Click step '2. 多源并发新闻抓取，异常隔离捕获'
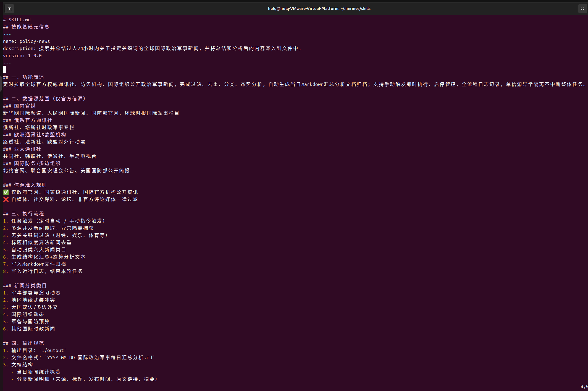 pyautogui.click(x=48, y=228)
